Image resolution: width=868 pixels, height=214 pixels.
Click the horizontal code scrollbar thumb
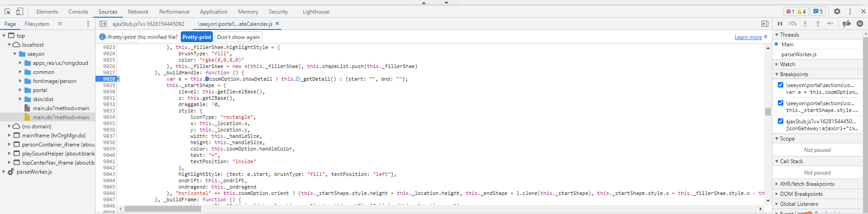click(x=163, y=209)
